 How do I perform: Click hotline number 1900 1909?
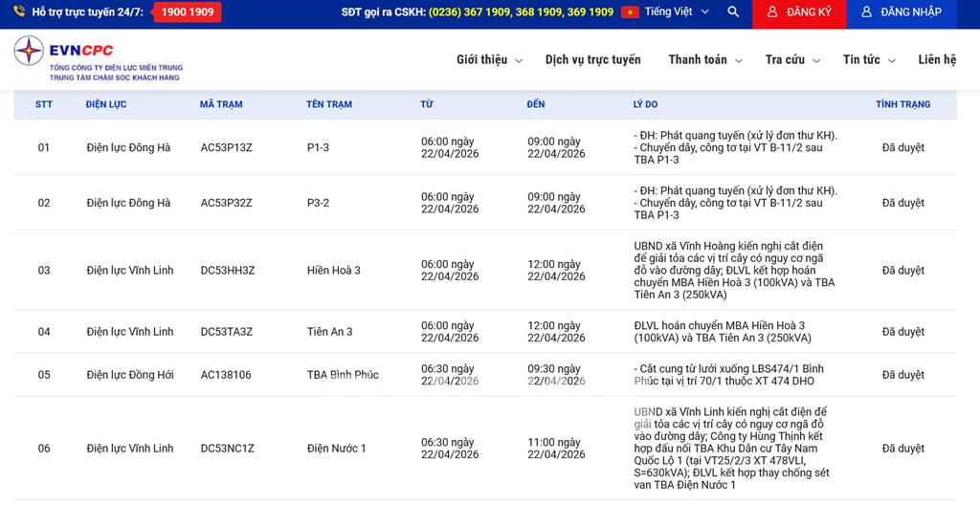tap(188, 12)
